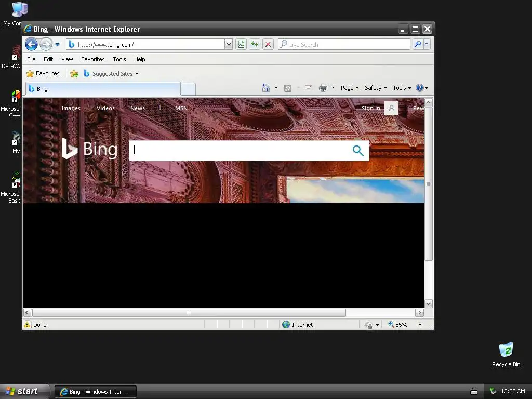Refresh the page using the green arrows icon
This screenshot has height=399, width=532.
tap(255, 45)
